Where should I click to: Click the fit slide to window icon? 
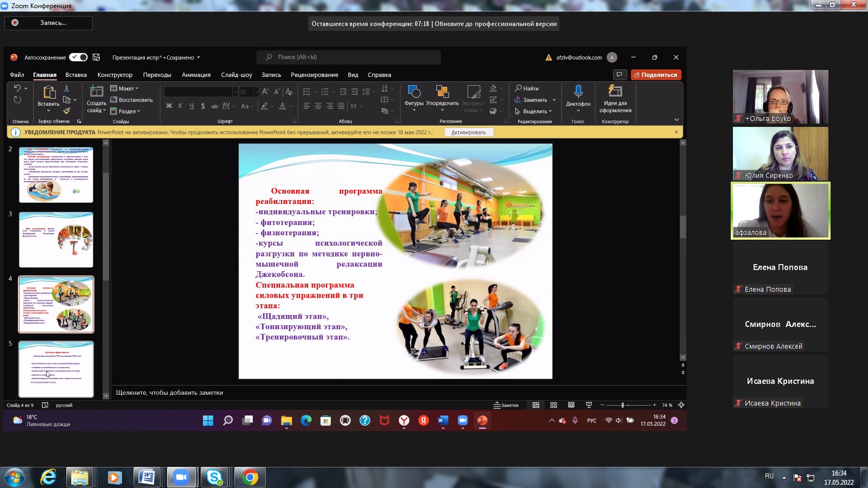coord(681,405)
